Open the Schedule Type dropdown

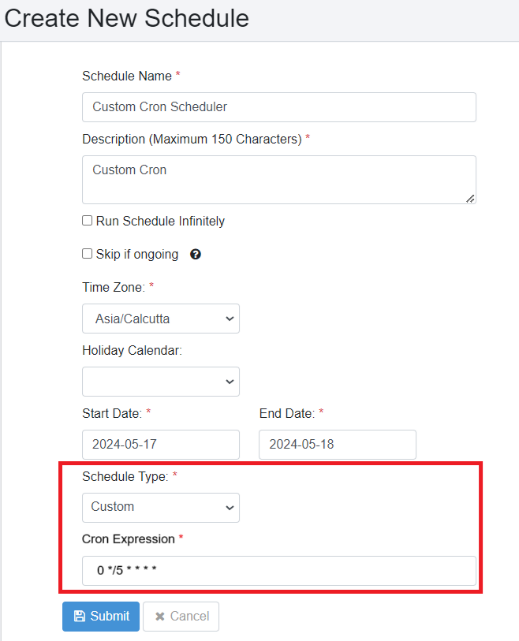tap(161, 508)
